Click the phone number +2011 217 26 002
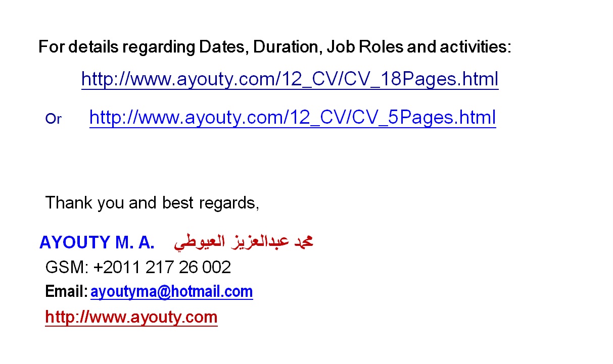The width and height of the screenshot is (613, 364). (162, 267)
